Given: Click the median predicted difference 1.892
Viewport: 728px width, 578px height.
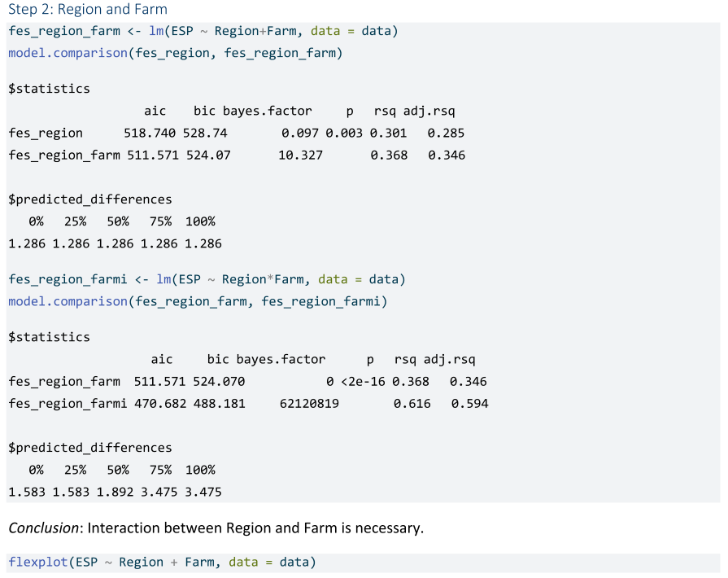Looking at the screenshot, I should pyautogui.click(x=115, y=492).
